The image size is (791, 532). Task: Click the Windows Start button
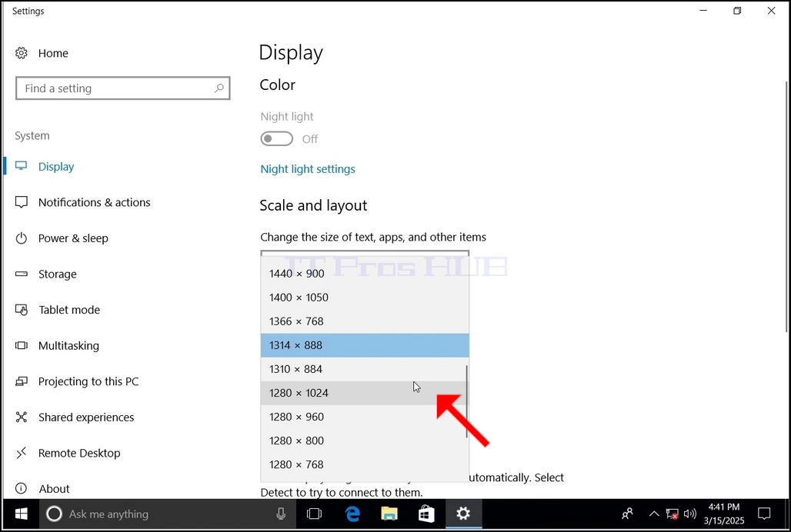(22, 514)
